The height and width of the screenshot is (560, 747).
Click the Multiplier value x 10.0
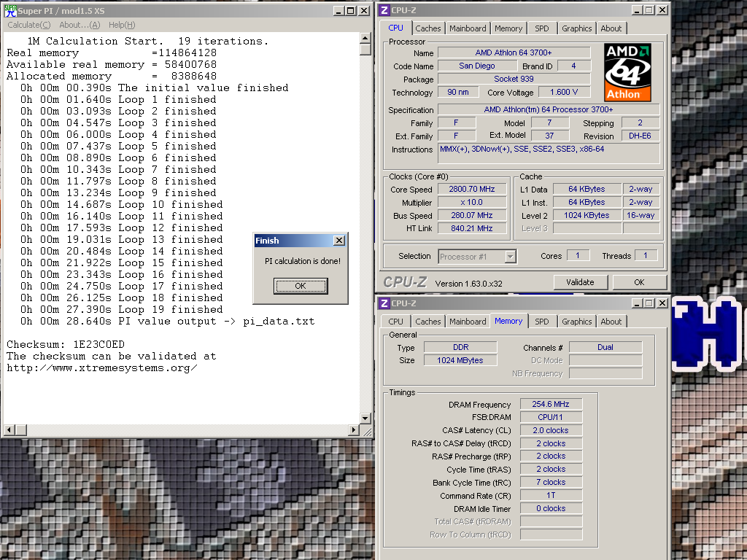pyautogui.click(x=472, y=203)
